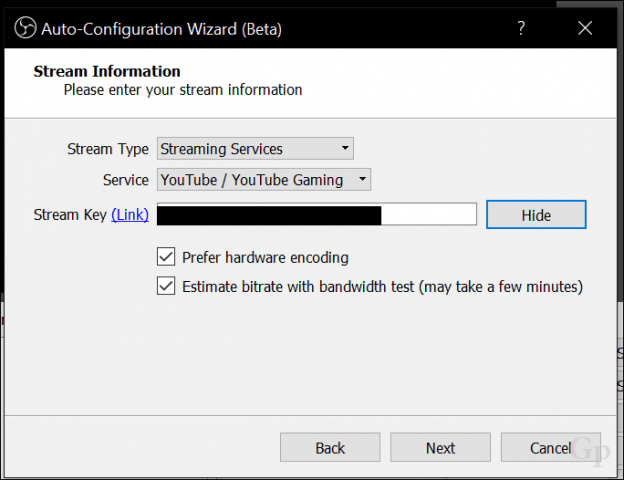Viewport: 624px width, 480px height.
Task: Toggle Prefer hardware encoding checkbox
Action: click(x=166, y=257)
